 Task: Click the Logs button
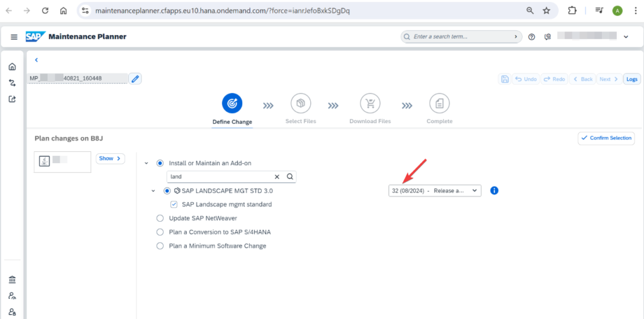[x=631, y=79]
